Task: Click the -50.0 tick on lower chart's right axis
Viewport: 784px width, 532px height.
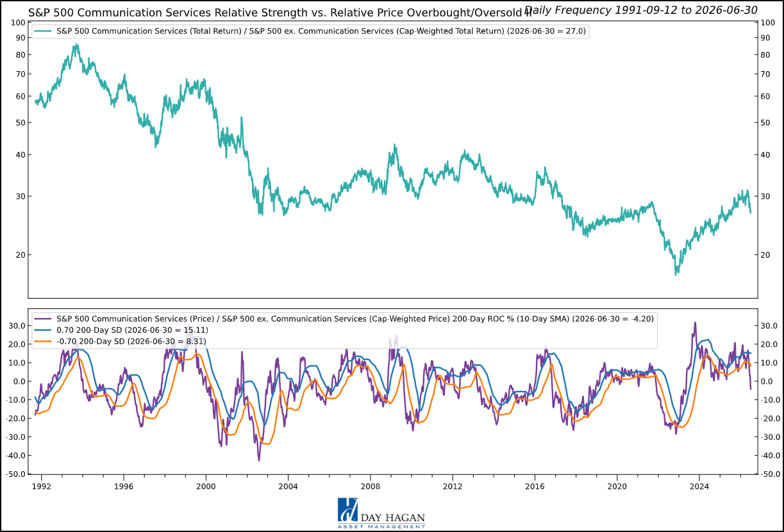Action: point(771,474)
